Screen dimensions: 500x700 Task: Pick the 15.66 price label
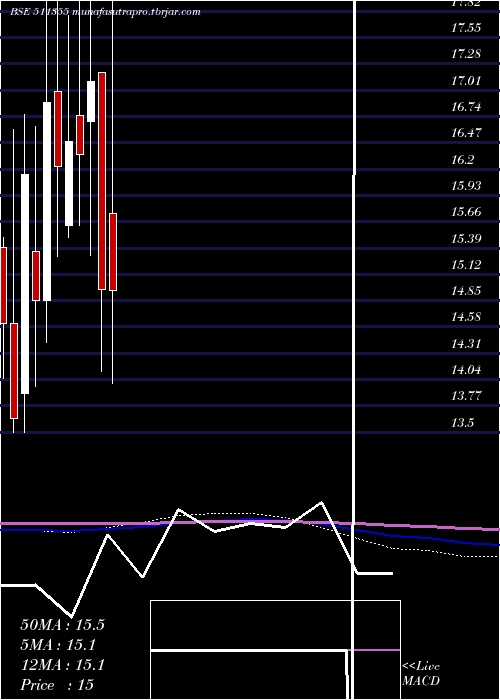pyautogui.click(x=466, y=212)
